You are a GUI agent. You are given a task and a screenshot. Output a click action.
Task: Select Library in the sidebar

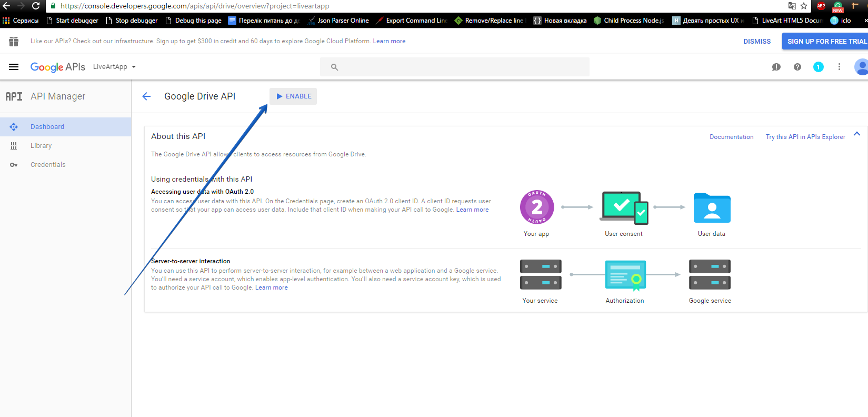tap(65, 146)
